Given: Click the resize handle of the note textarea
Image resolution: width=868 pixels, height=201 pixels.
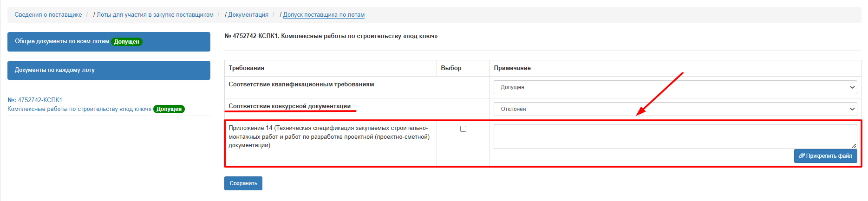Looking at the screenshot, I should click(854, 146).
